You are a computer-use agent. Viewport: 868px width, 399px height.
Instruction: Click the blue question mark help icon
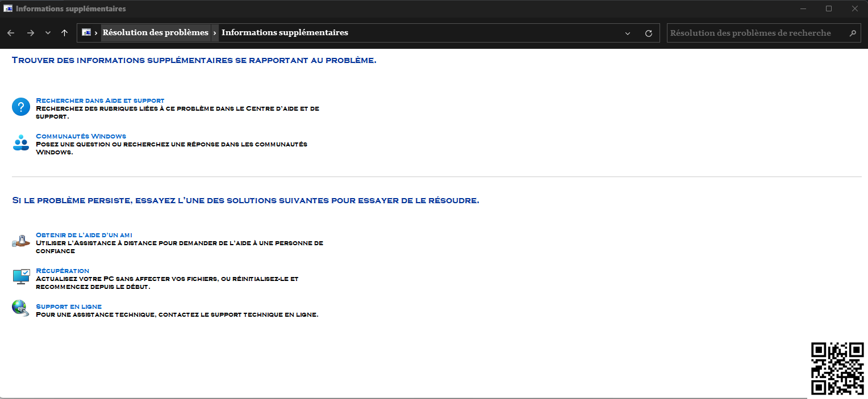tap(21, 107)
